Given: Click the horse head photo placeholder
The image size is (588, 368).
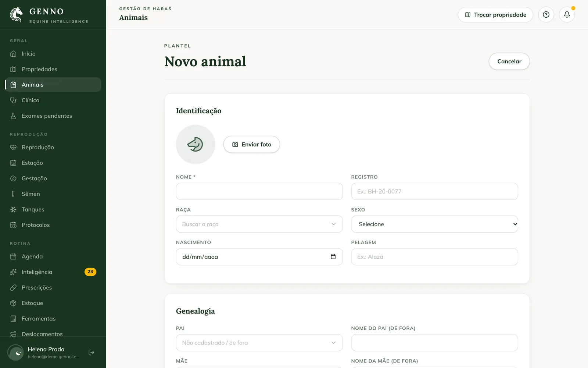Looking at the screenshot, I should pyautogui.click(x=196, y=144).
